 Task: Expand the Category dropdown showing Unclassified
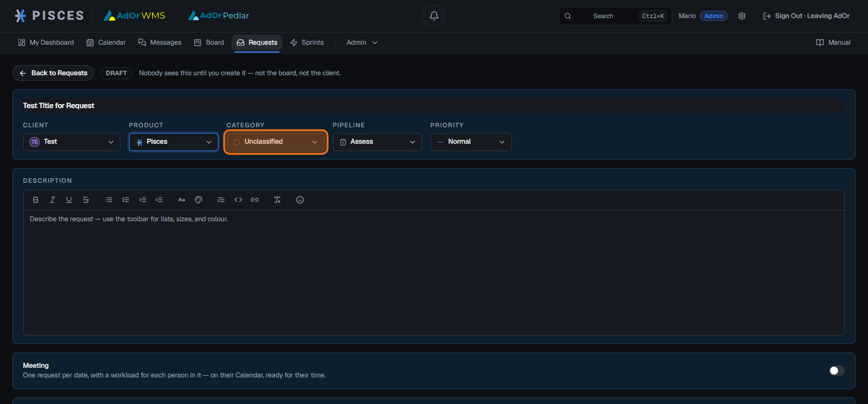276,142
